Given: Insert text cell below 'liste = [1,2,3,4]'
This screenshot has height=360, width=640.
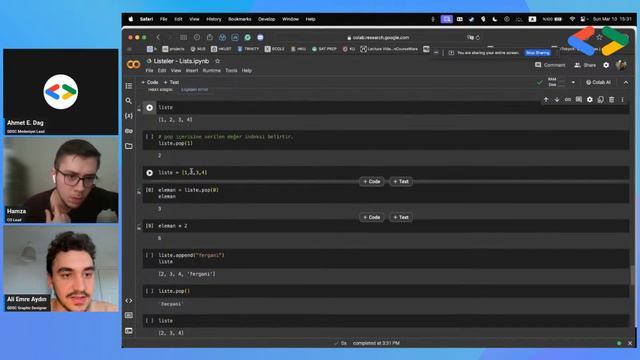Looking at the screenshot, I should tap(401, 181).
